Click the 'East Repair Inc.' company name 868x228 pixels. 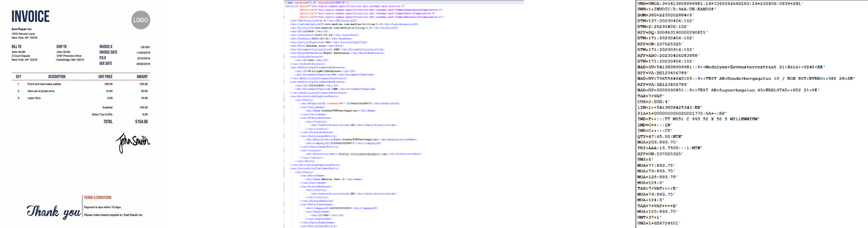pyautogui.click(x=22, y=29)
